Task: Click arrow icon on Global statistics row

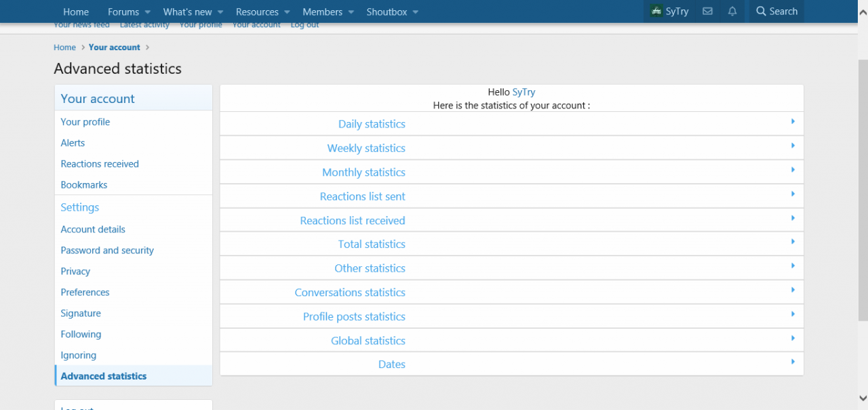Action: tap(793, 338)
